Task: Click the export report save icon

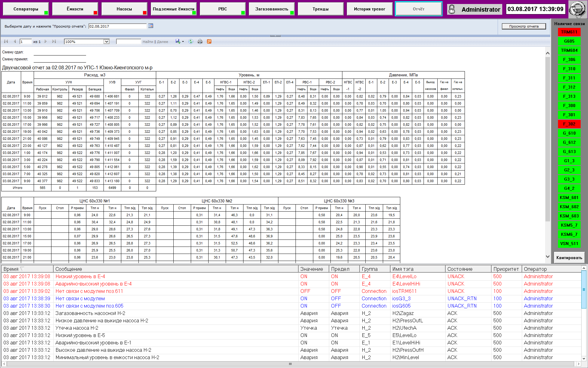Action: click(x=178, y=41)
